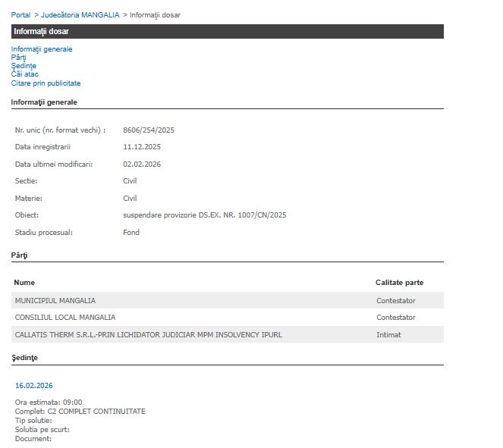Click the Calitate parte column header
The height and width of the screenshot is (448, 503).
point(399,283)
